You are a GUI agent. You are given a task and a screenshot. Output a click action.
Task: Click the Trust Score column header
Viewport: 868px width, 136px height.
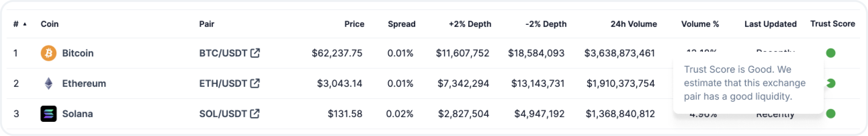tap(832, 24)
